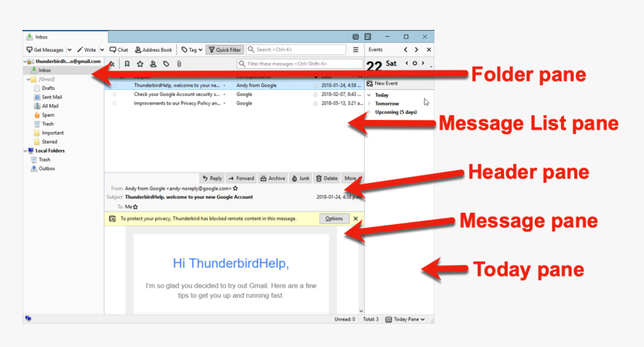Close the Today pane with X
644x347 pixels.
429,49
